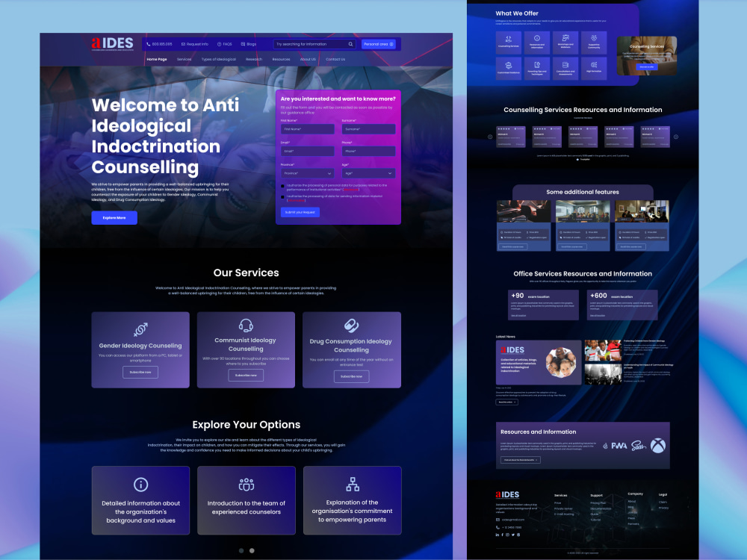The image size is (747, 560).
Task: Open the children photo news thumbnail
Action: pos(603,350)
